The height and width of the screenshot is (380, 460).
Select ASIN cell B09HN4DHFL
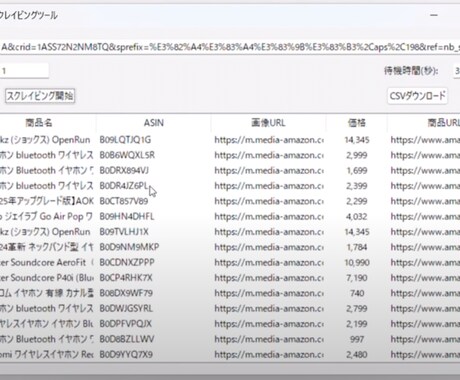127,216
